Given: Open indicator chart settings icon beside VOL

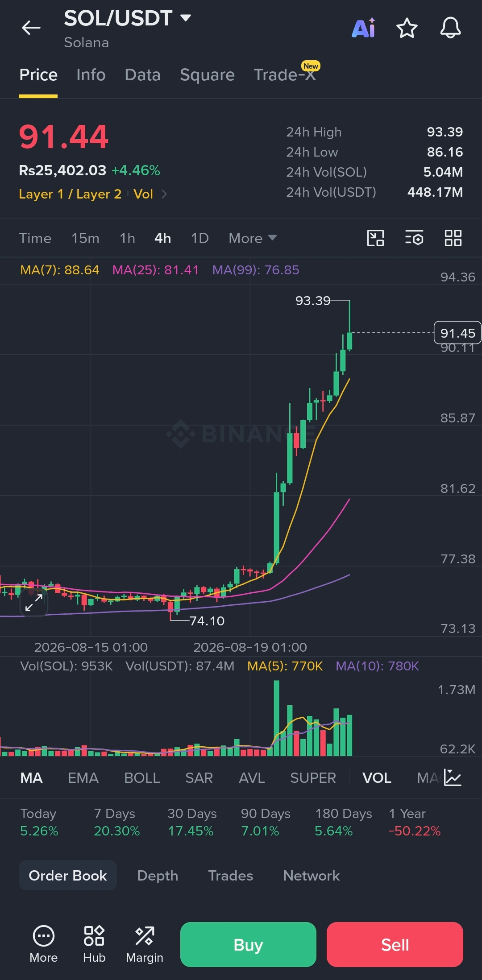Looking at the screenshot, I should coord(453,778).
